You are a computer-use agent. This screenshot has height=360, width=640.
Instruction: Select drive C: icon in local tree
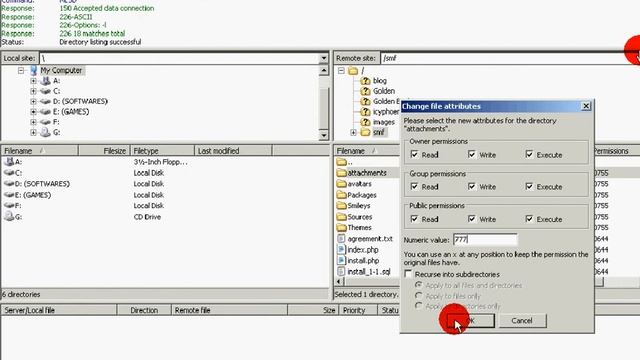click(46, 91)
